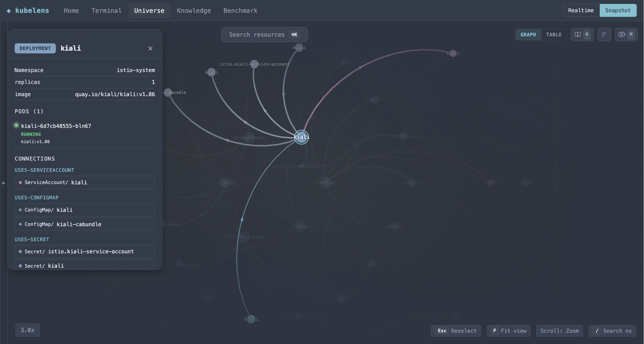Click the kubelens diamond logo icon
This screenshot has width=644, height=344.
tap(9, 11)
